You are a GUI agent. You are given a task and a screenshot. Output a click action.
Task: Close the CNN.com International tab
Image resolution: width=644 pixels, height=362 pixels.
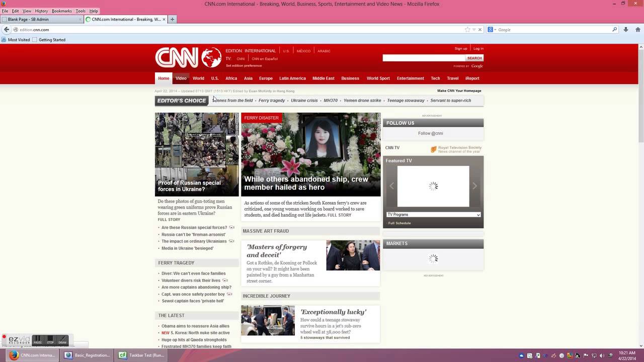(164, 19)
